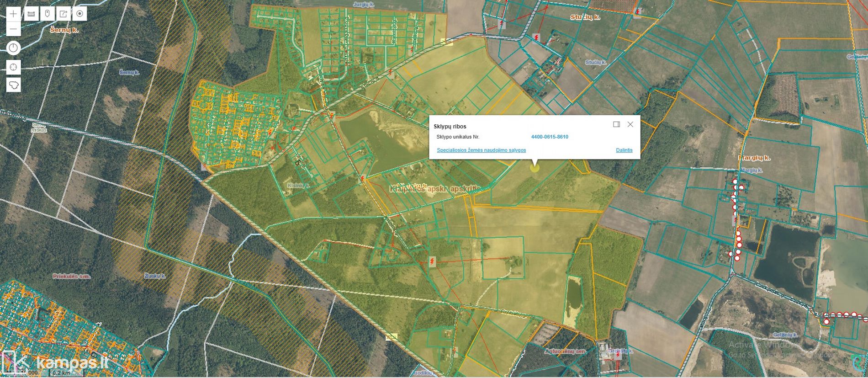Open the share/export map tool
This screenshot has width=868, height=378.
pyautogui.click(x=64, y=14)
